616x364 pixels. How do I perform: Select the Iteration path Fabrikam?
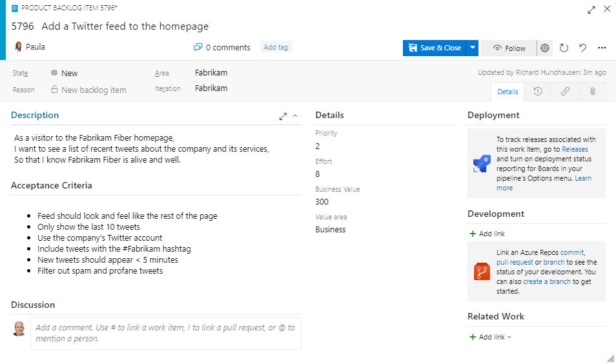tap(211, 88)
